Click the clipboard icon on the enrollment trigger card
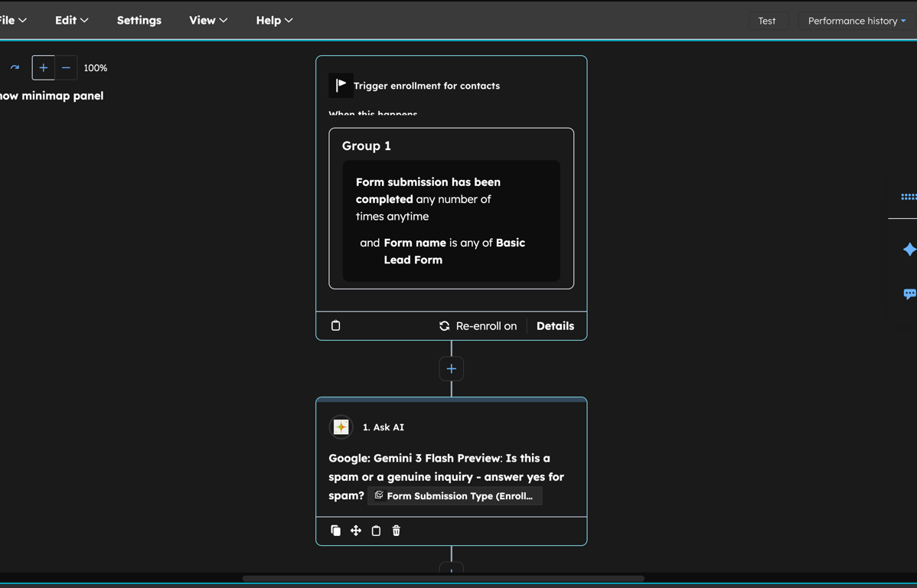The height and width of the screenshot is (588, 917). [x=335, y=325]
